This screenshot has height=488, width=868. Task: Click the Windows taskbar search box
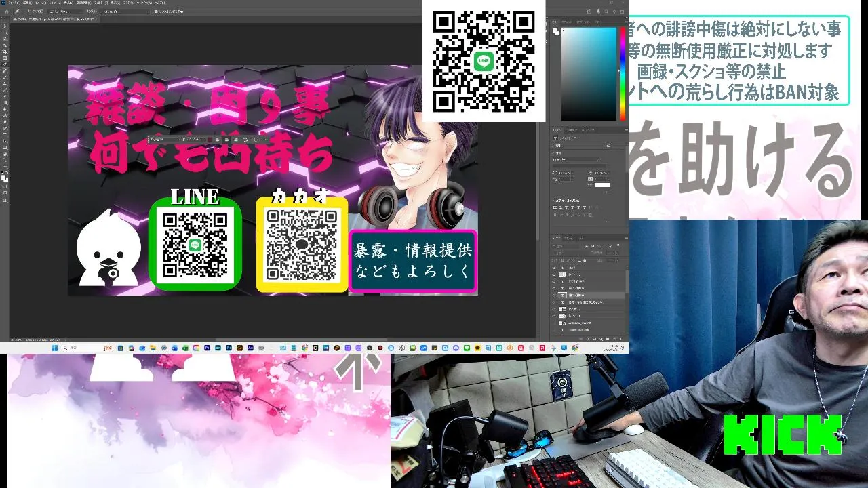tap(87, 348)
